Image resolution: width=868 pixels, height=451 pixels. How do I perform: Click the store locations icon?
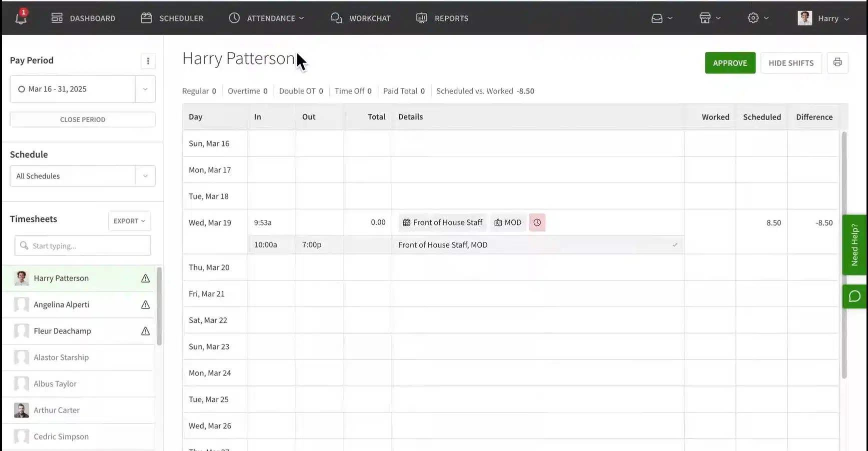point(709,18)
